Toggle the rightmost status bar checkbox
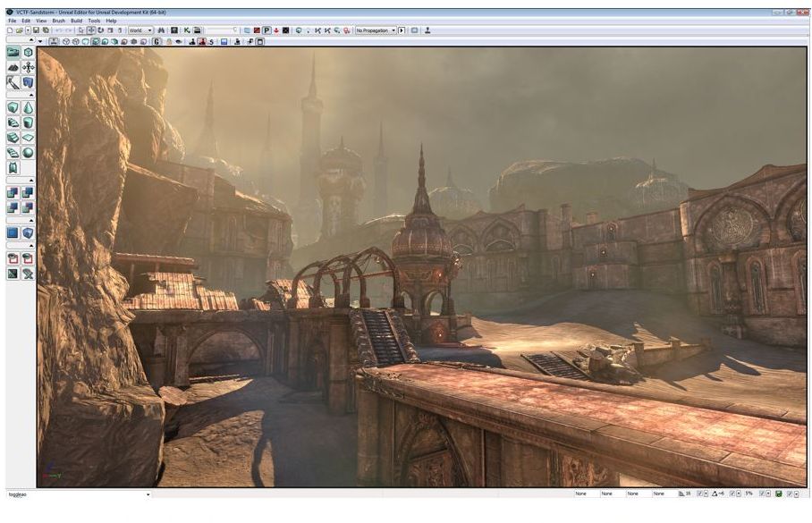 click(x=790, y=493)
